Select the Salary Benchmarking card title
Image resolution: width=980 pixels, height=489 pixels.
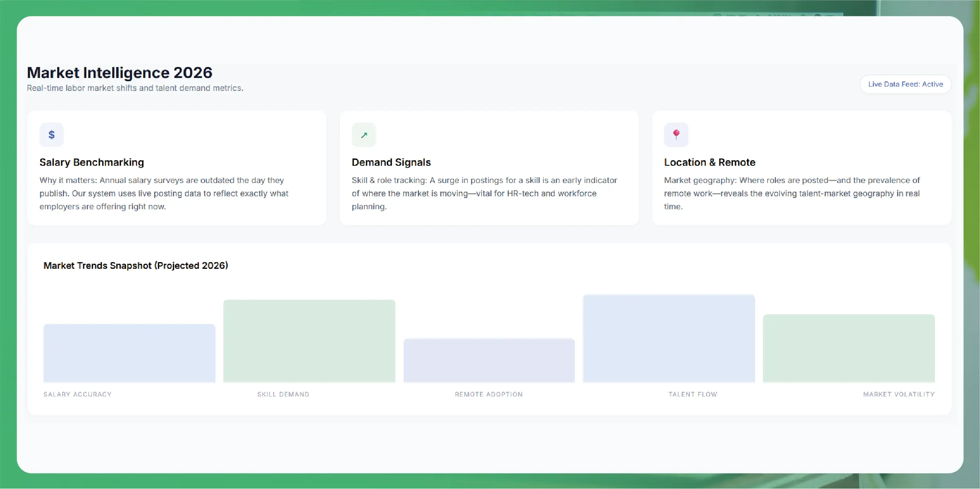coord(92,162)
